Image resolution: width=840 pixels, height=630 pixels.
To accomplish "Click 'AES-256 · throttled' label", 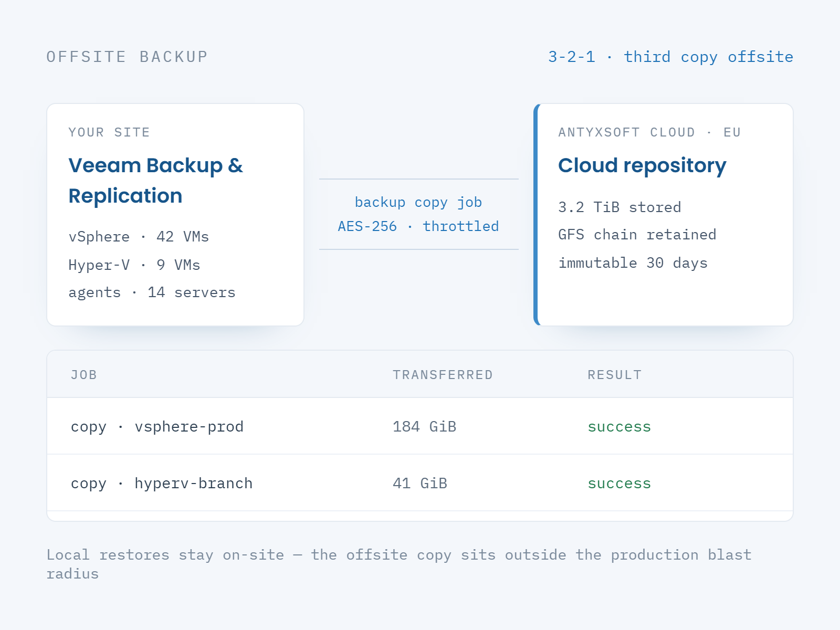I will pyautogui.click(x=418, y=226).
